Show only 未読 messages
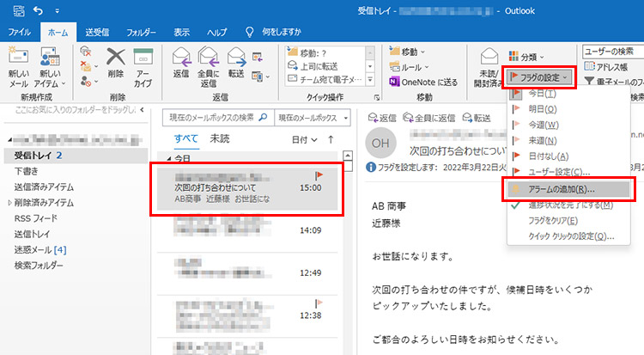644x355 pixels. 220,138
